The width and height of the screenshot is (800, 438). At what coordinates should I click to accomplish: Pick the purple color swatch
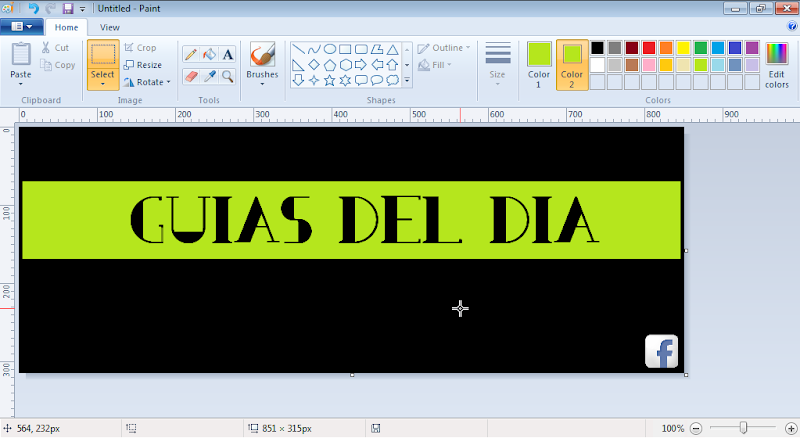click(752, 48)
